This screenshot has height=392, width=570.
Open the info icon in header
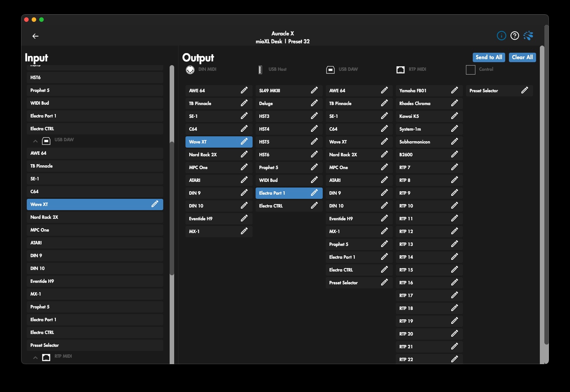tap(501, 36)
